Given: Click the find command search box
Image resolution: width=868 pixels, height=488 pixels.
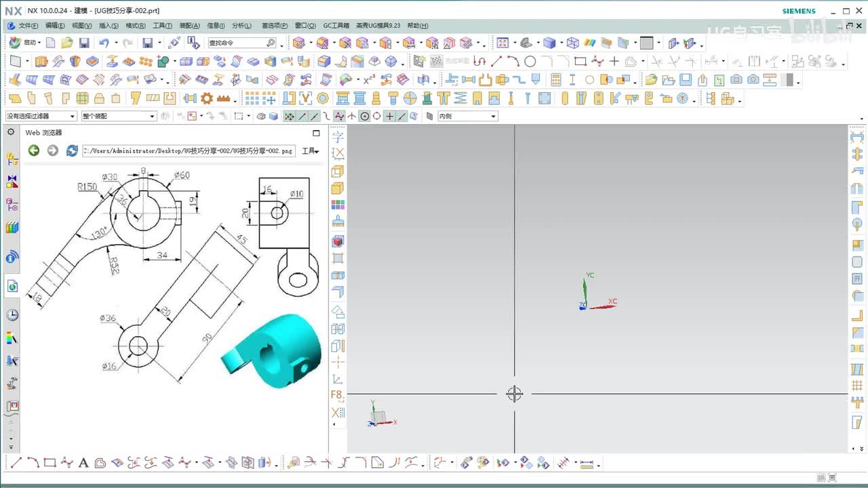Looking at the screenshot, I should pyautogui.click(x=241, y=43).
